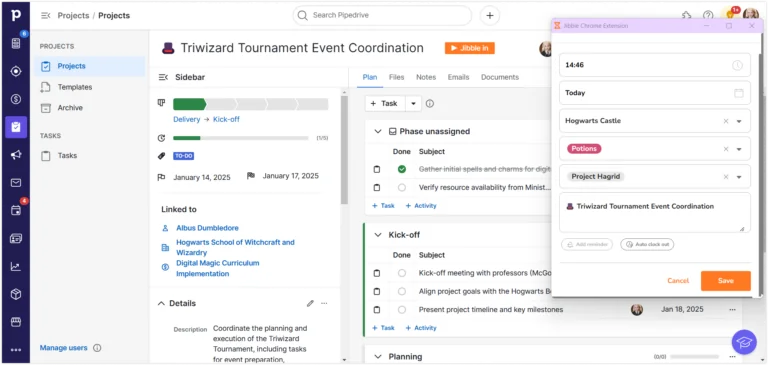Clear the Hogwarts Castle selection

point(726,121)
